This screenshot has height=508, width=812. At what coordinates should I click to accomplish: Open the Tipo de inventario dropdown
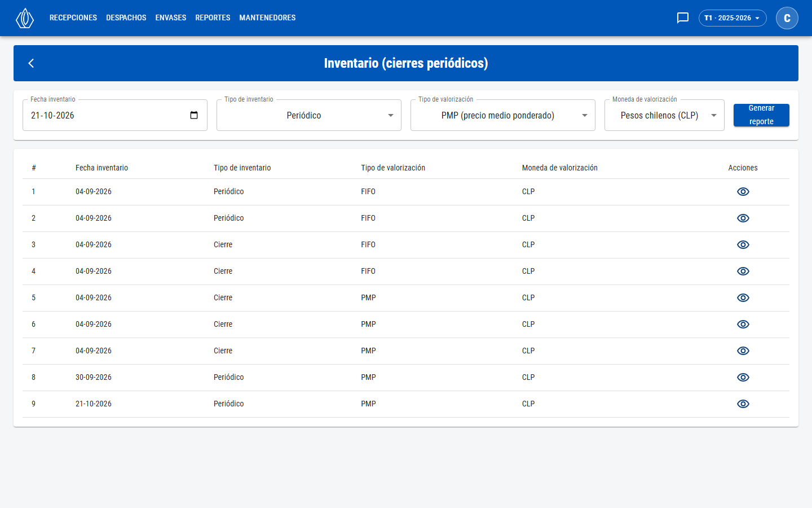point(309,115)
